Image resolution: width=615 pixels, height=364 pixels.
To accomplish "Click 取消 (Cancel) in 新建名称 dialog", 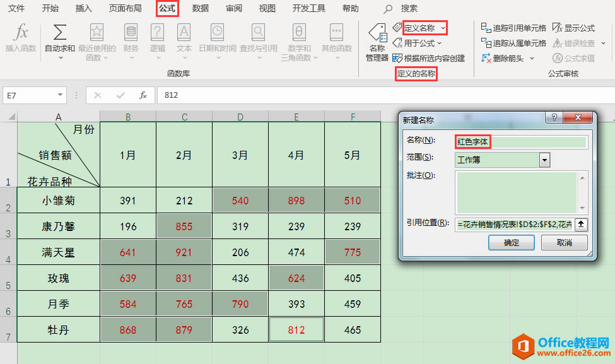I will tap(564, 242).
